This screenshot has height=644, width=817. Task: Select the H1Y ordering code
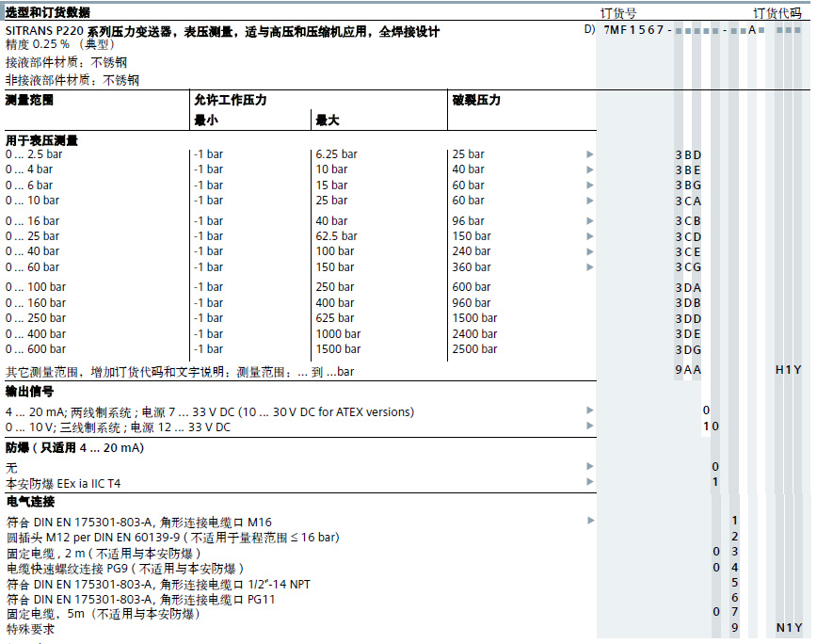789,370
